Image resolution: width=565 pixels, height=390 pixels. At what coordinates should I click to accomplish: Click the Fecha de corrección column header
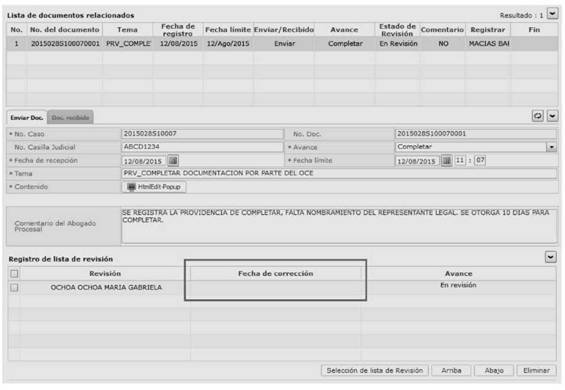point(275,274)
